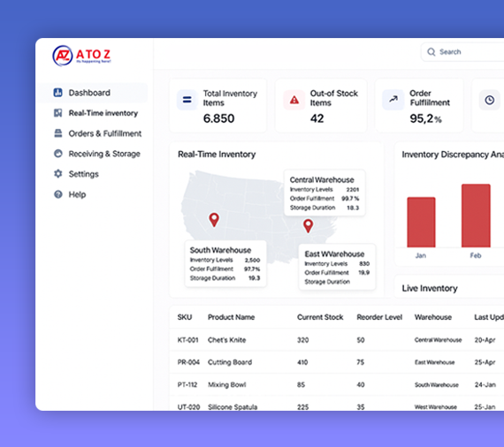Select the Total Inventory Items icon
The height and width of the screenshot is (447, 504).
point(187,100)
